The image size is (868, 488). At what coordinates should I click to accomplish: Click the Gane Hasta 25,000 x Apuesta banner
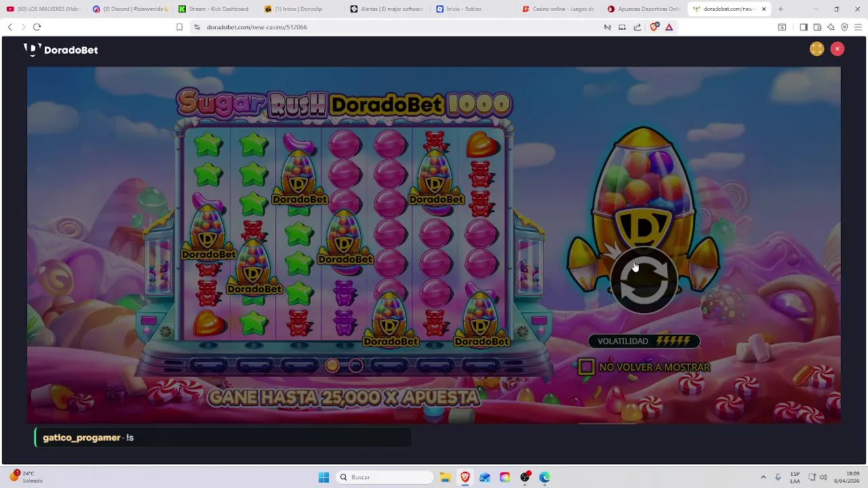coord(344,398)
